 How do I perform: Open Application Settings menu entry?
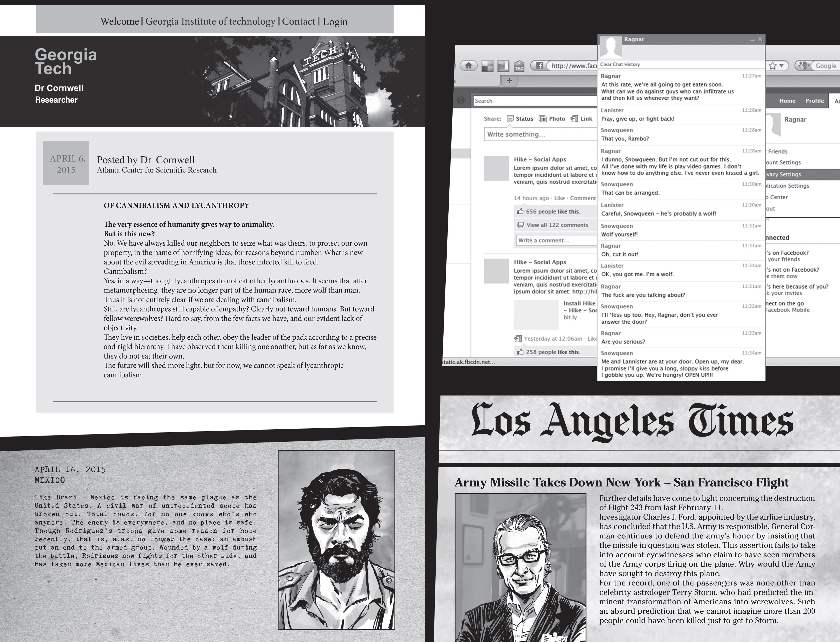pos(787,186)
